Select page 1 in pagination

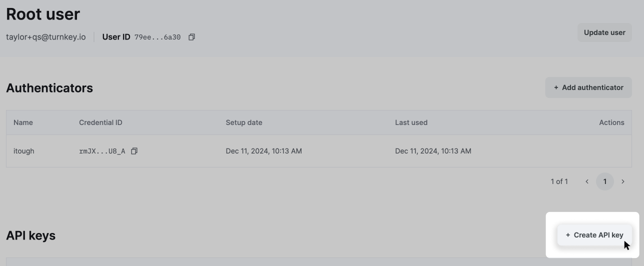tap(605, 181)
